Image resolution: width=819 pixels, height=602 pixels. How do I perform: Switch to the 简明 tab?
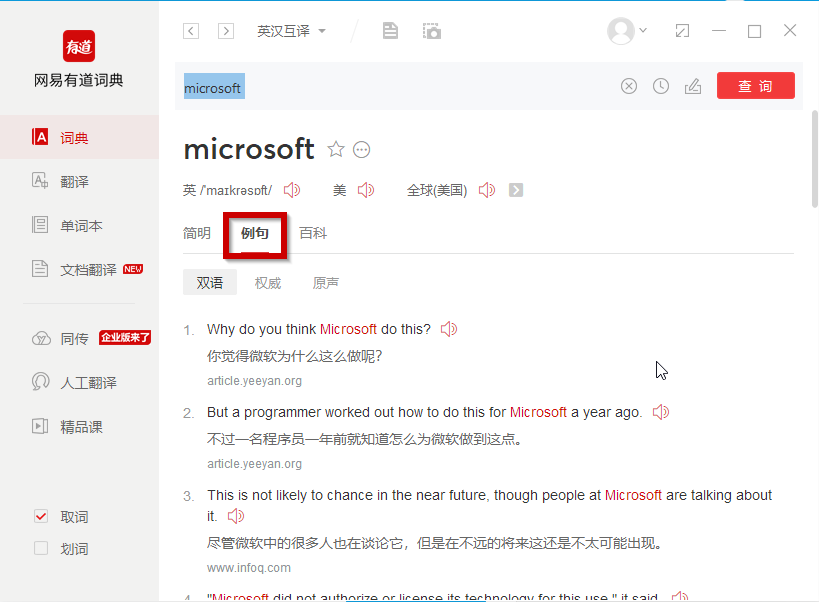click(197, 233)
